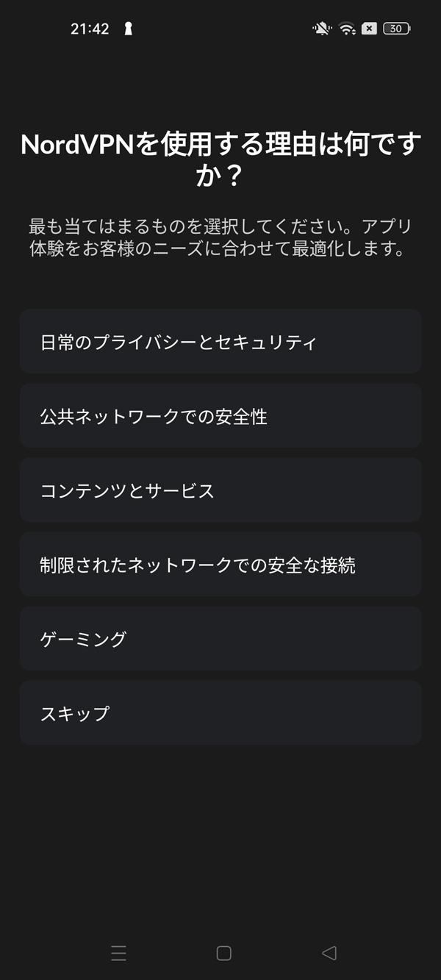Tap the battery level indicator showing 30

coord(397,29)
